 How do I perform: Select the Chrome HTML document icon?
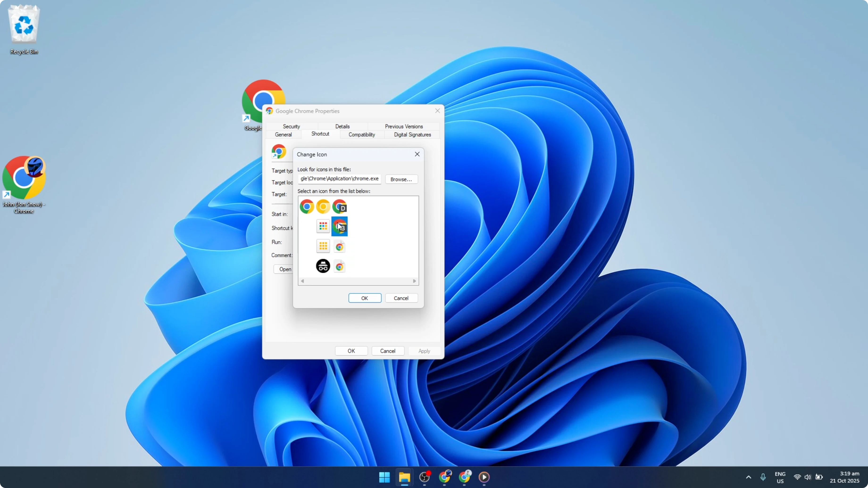coord(340,246)
